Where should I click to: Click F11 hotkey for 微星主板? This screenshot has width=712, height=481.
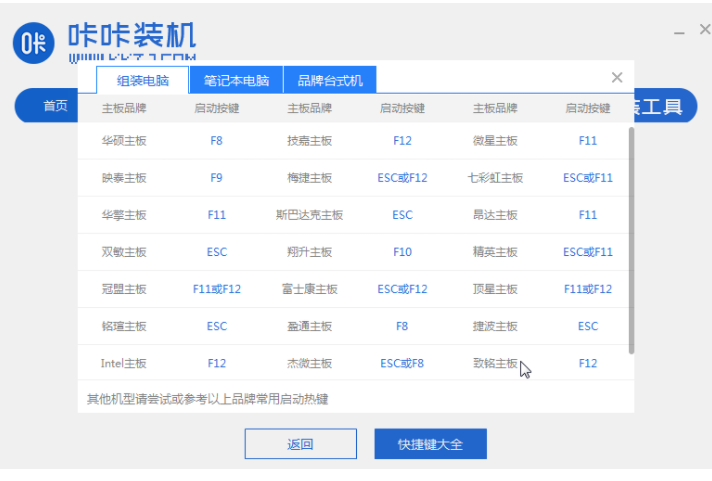click(588, 141)
